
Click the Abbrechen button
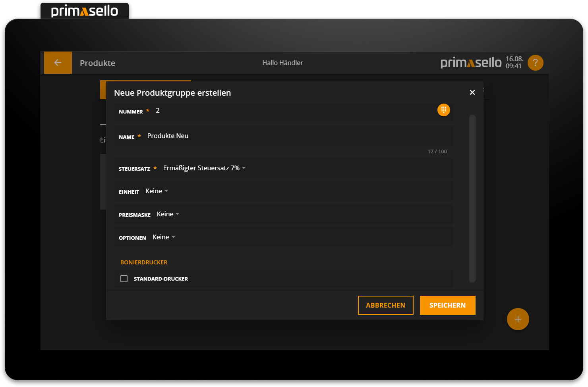(385, 305)
